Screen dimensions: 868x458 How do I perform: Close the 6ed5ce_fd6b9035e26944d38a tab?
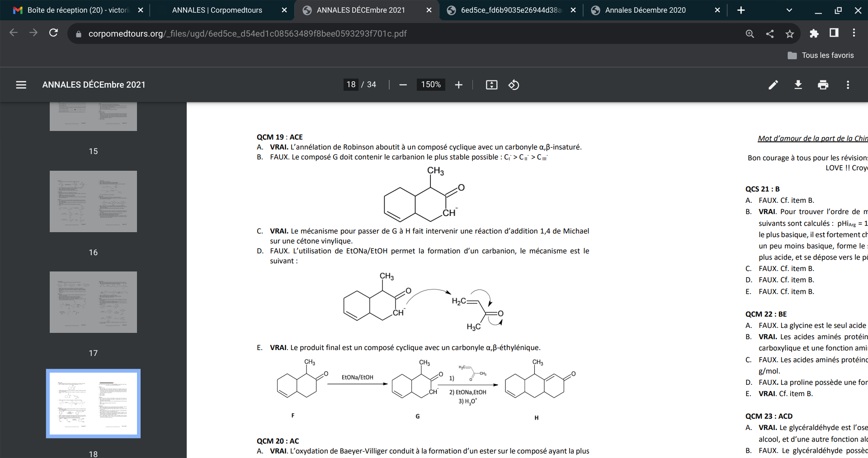(573, 10)
